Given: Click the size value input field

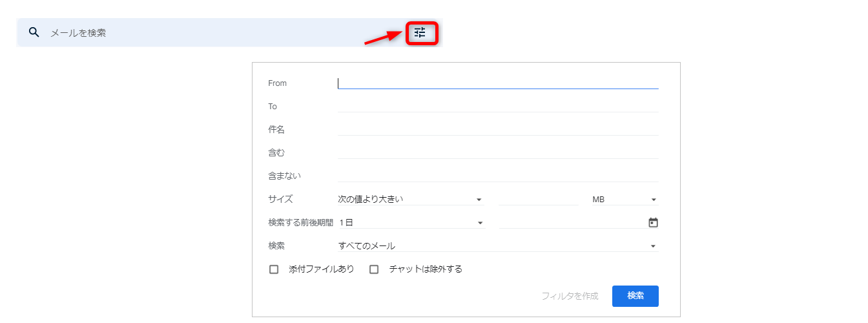Looking at the screenshot, I should (x=538, y=200).
